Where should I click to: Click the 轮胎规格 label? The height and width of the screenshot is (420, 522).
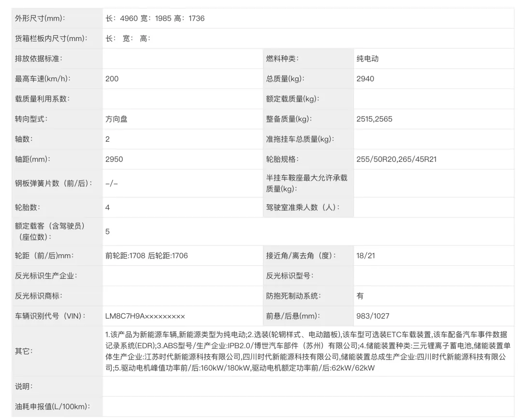[x=282, y=159]
